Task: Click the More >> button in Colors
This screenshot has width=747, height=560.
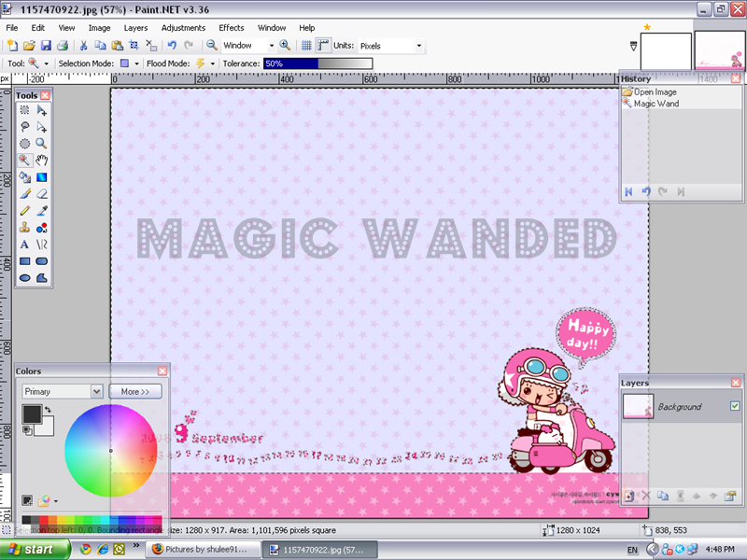Action: click(135, 392)
